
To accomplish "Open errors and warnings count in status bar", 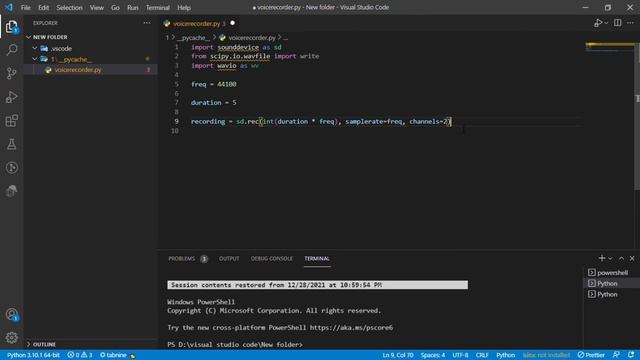I will coord(80,355).
